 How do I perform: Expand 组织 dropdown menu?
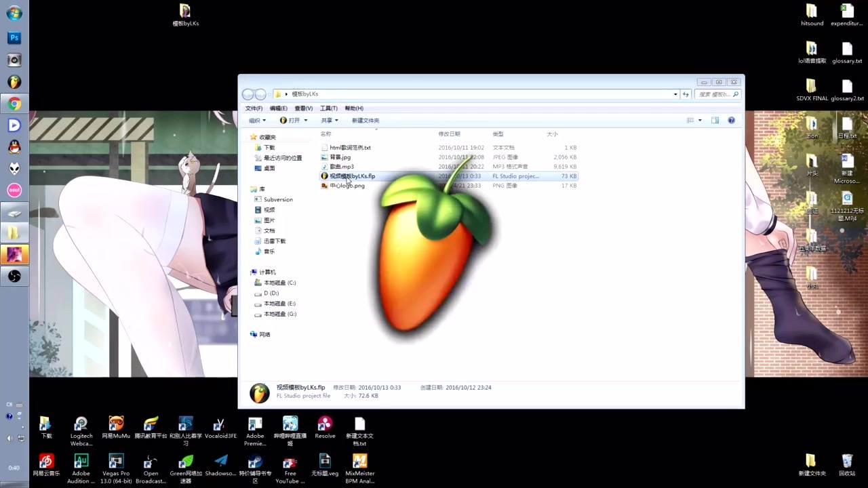(257, 121)
